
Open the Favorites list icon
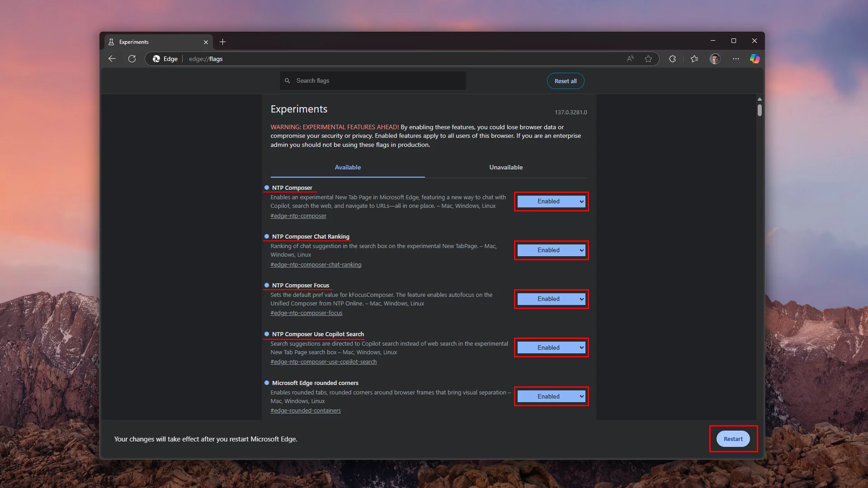(694, 59)
